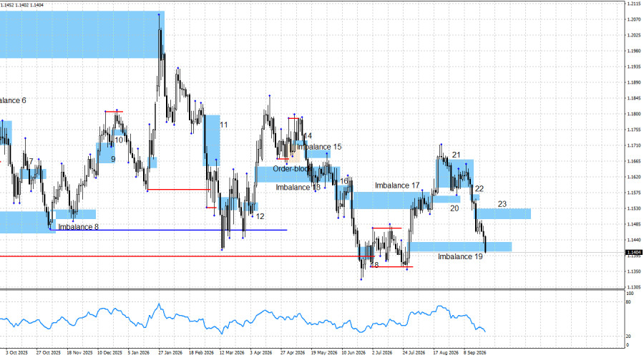
Task: Click the 8 Sep 2026 date label
Action: pyautogui.click(x=475, y=353)
